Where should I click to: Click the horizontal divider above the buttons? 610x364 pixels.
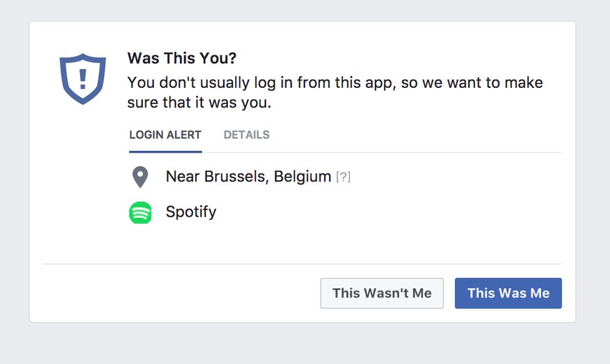click(x=302, y=264)
